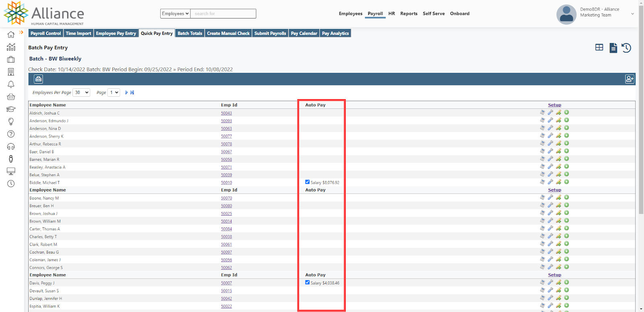Jump to last page arrow
644x312 pixels.
(132, 93)
